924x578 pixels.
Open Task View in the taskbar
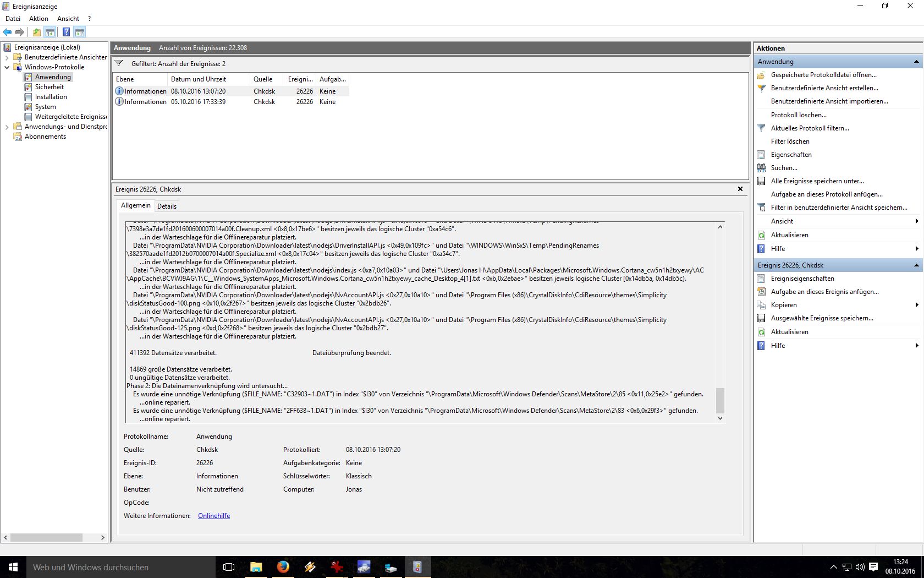[x=229, y=567]
